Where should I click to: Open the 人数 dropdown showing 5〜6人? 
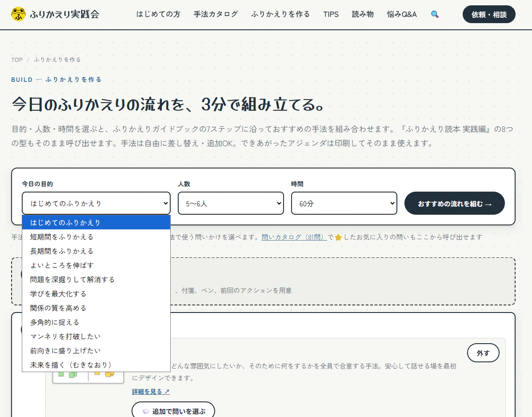(x=231, y=203)
